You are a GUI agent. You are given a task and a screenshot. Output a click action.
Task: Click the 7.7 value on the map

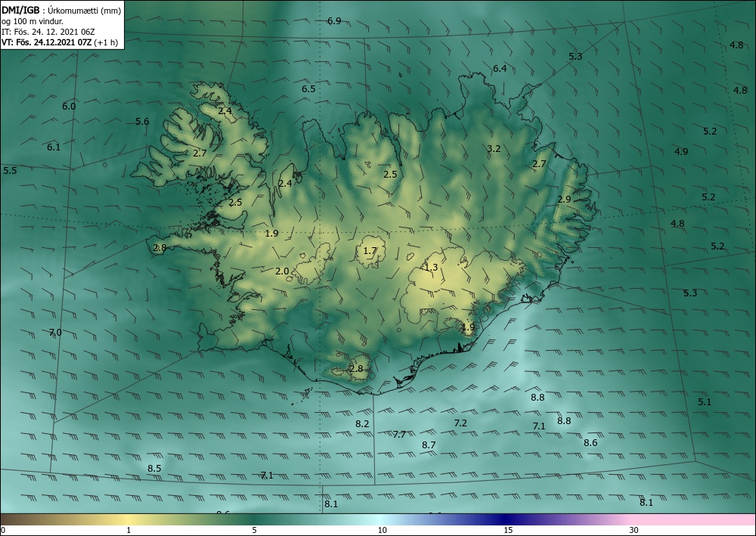pos(398,434)
